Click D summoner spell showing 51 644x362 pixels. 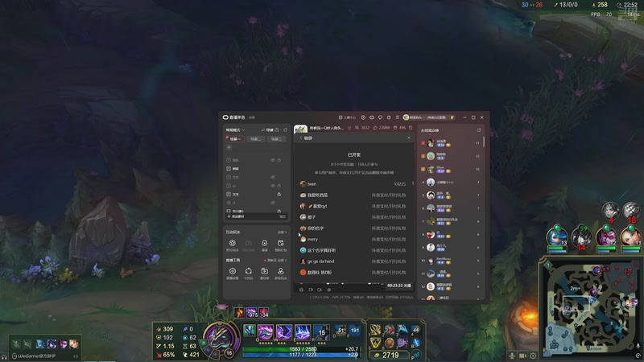[341, 330]
